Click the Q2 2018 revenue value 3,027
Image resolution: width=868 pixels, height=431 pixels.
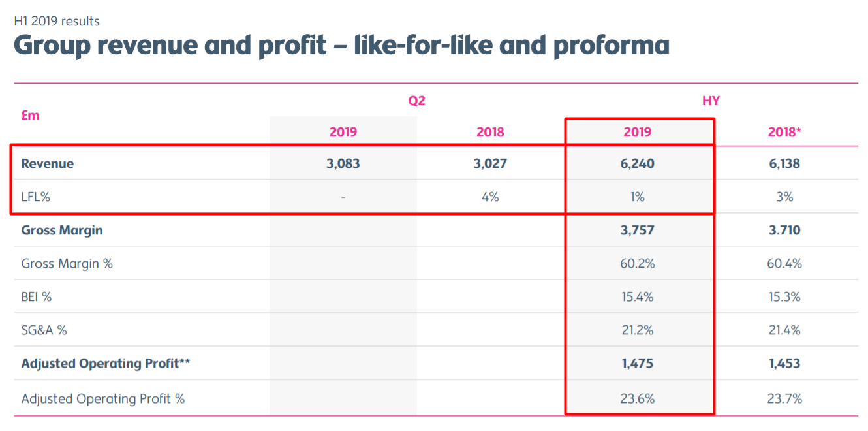pyautogui.click(x=490, y=163)
